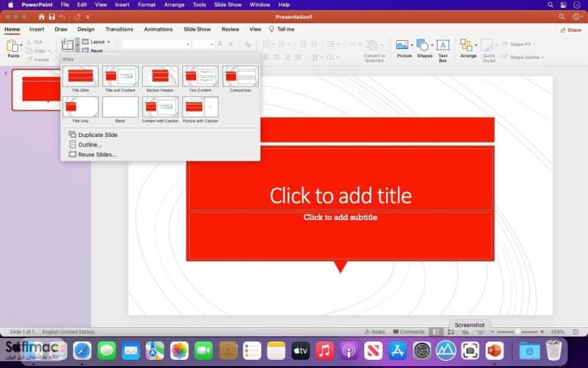Expand the Shapes dropdown arrow
The image size is (588, 368).
pyautogui.click(x=432, y=45)
